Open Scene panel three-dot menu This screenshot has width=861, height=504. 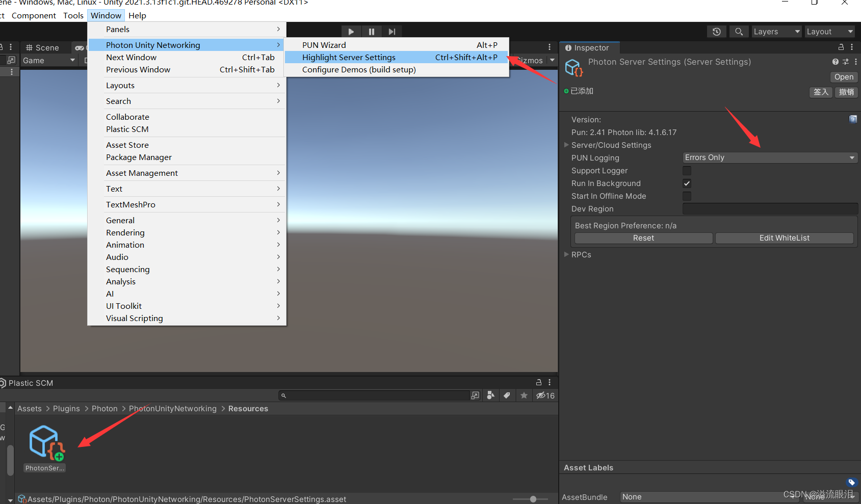(550, 47)
